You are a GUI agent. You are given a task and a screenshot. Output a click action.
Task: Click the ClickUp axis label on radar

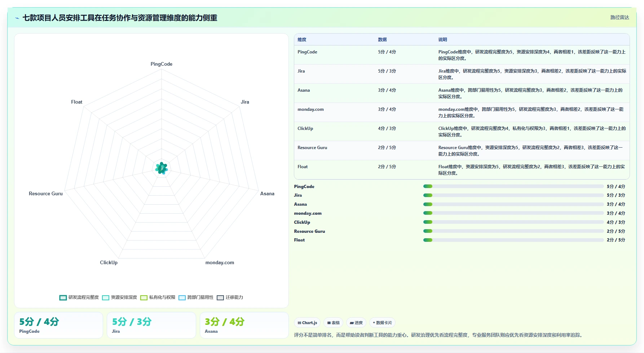coord(109,262)
